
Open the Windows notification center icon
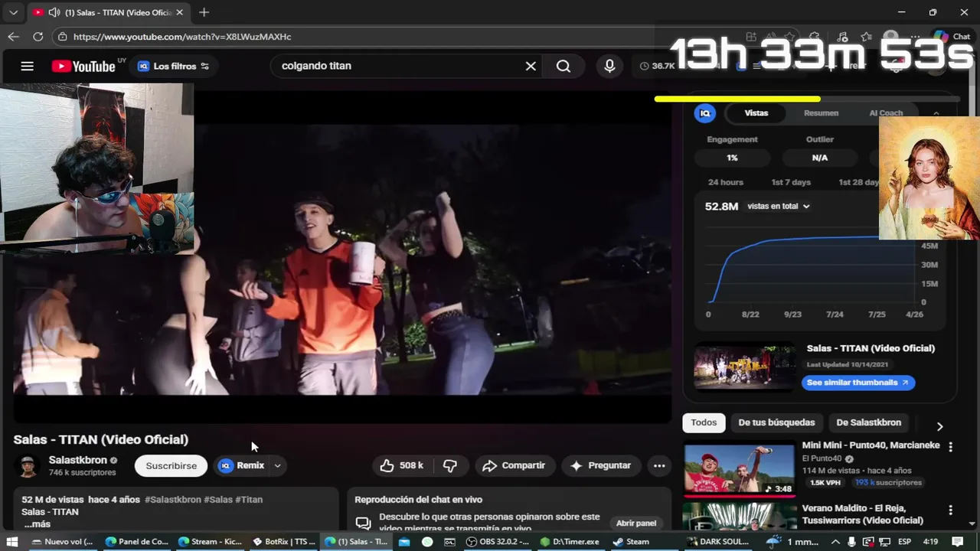point(957,542)
